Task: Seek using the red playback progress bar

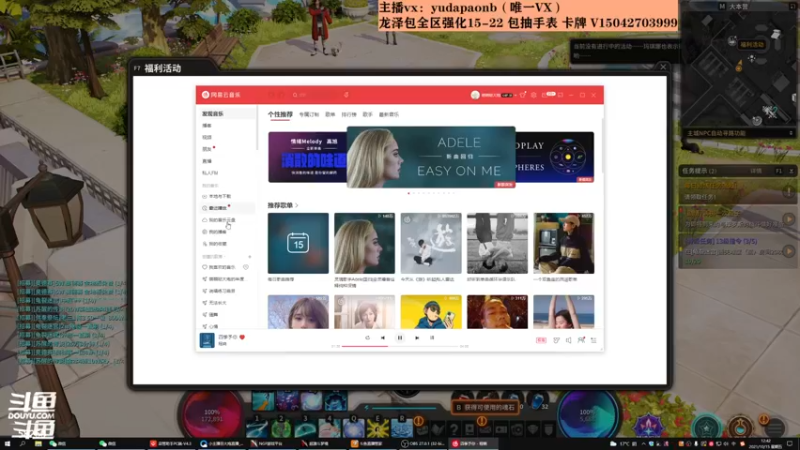Action: pyautogui.click(x=400, y=346)
